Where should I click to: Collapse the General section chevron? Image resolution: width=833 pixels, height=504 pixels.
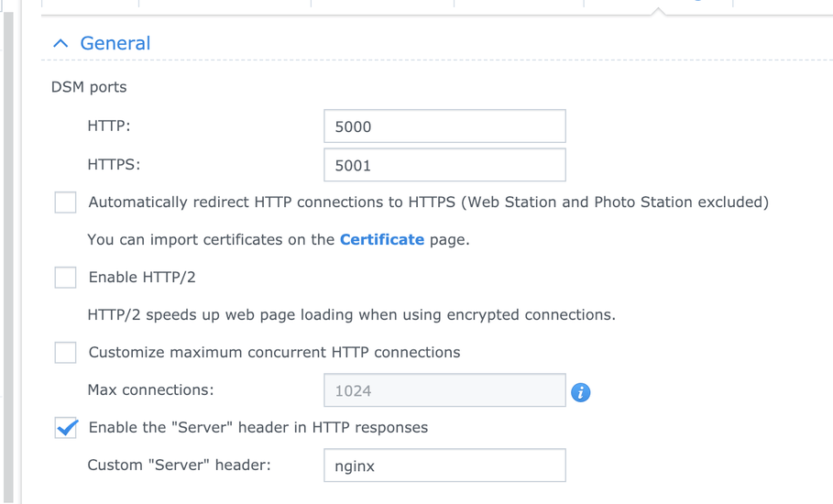click(60, 44)
